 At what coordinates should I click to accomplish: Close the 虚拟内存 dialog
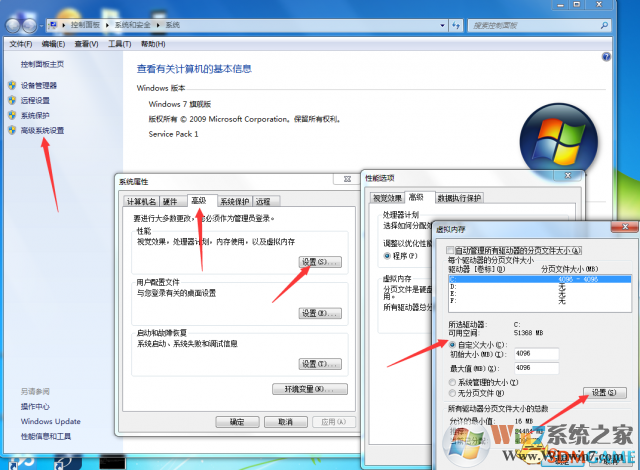[624, 227]
